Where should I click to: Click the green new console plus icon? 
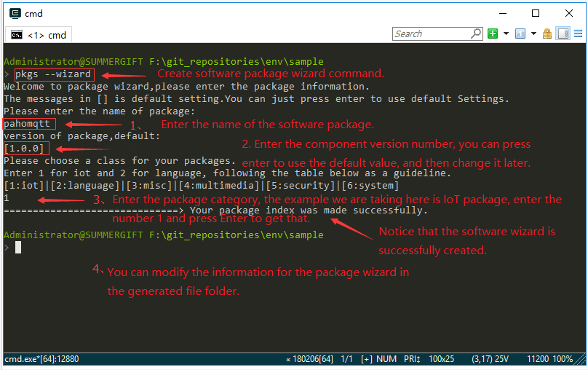click(493, 34)
